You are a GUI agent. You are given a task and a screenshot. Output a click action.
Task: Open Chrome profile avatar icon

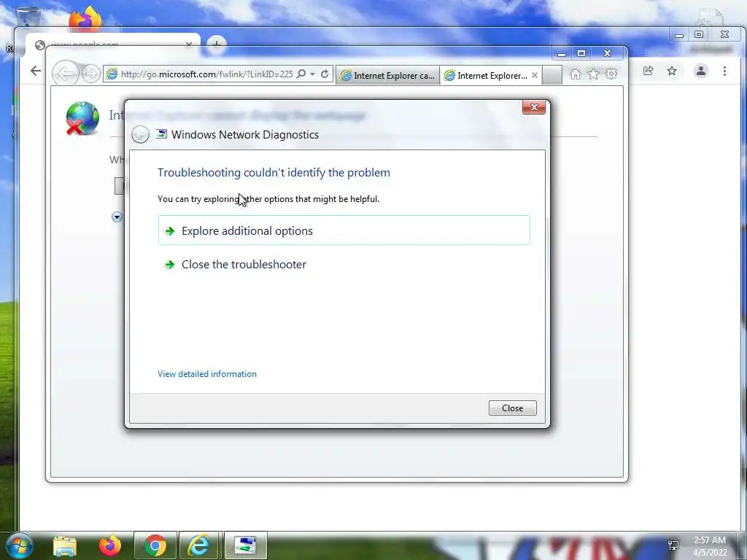pos(701,71)
